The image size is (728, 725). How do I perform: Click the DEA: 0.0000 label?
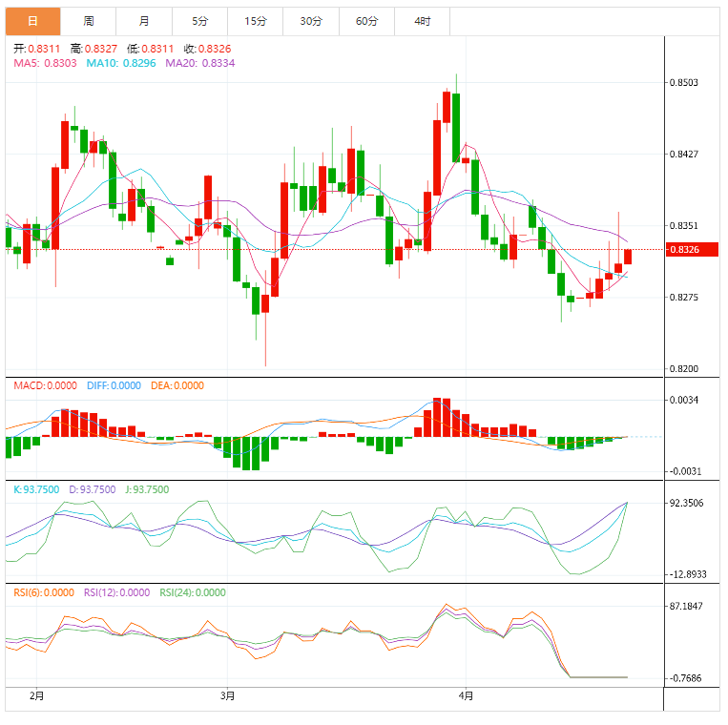click(177, 385)
